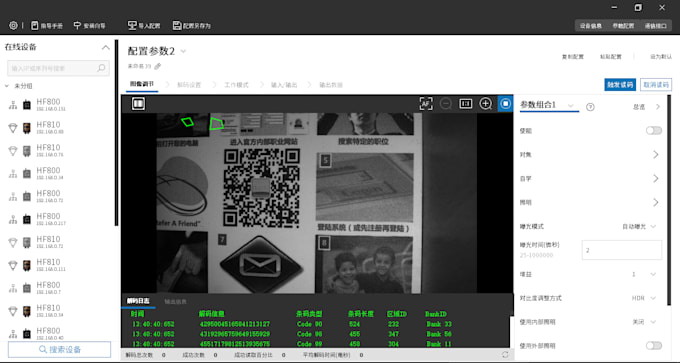Expand the 总览 overview chevron
680x363 pixels.
tap(658, 107)
